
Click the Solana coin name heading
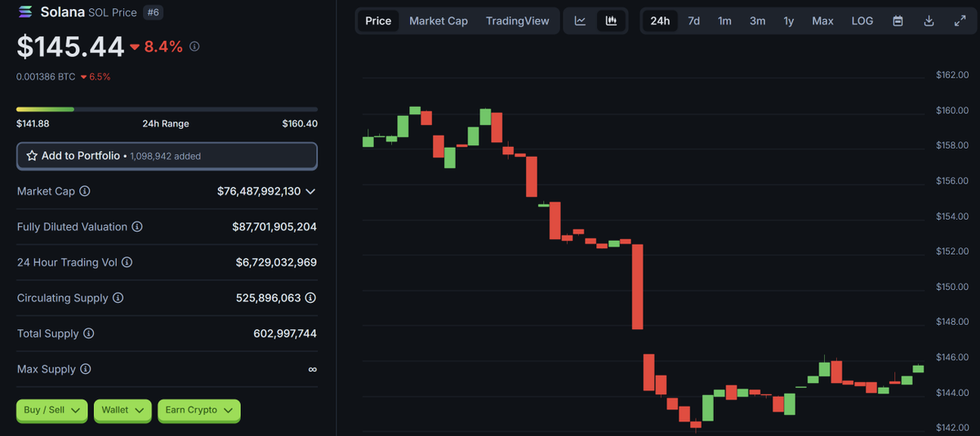[61, 12]
